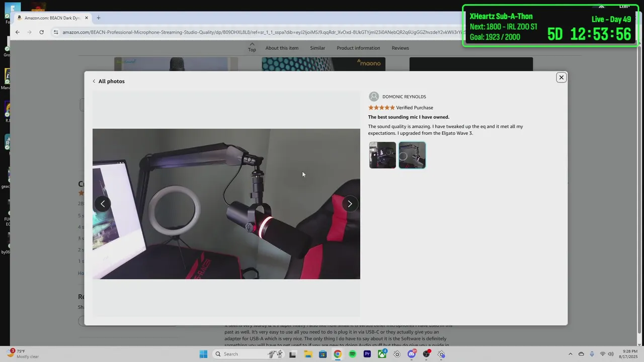
Task: Open Wi-Fi network settings
Action: coord(602,354)
